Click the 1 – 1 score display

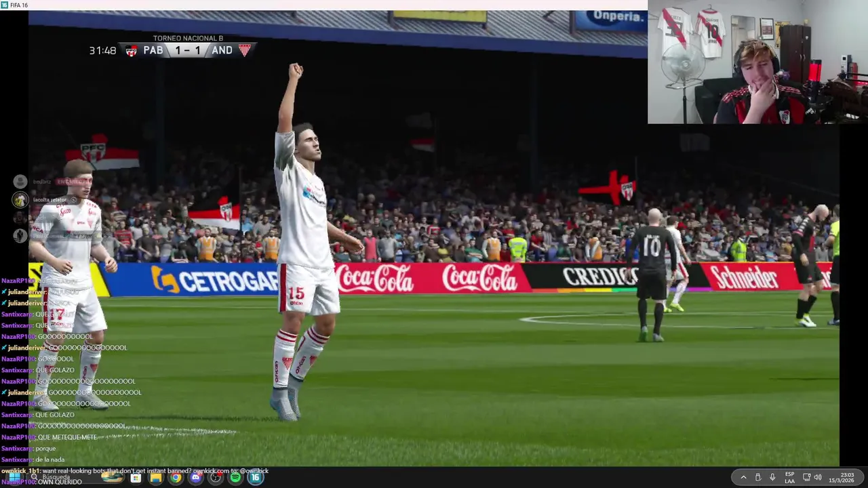coord(188,50)
